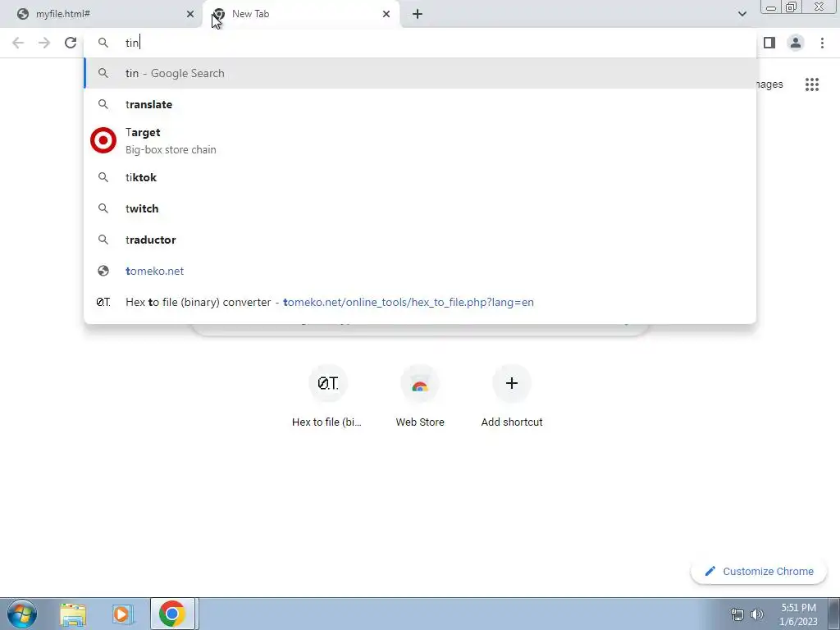840x630 pixels.
Task: Click the globe icon beside tomeko.net
Action: click(x=103, y=271)
